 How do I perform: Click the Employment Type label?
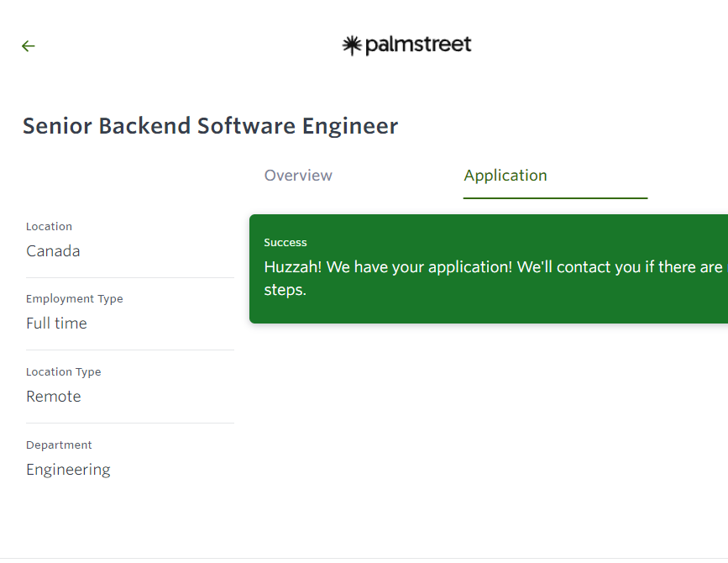click(74, 299)
